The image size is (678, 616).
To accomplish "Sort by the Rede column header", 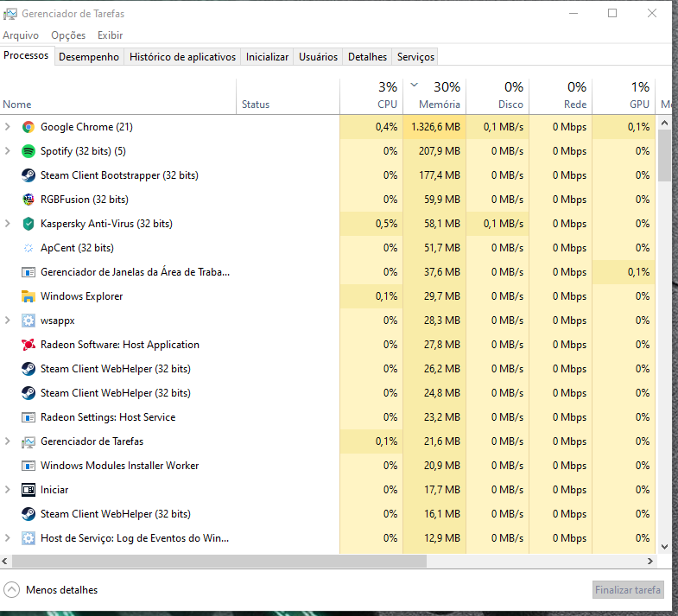I will tap(561, 97).
